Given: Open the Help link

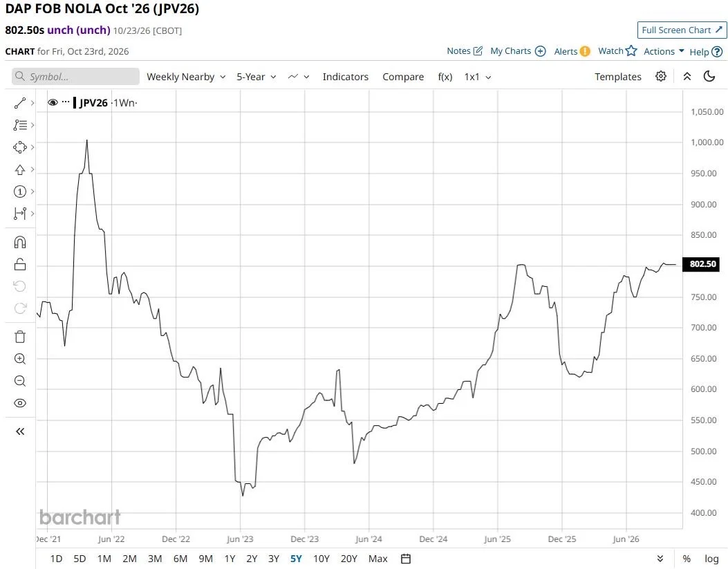Looking at the screenshot, I should tap(706, 52).
